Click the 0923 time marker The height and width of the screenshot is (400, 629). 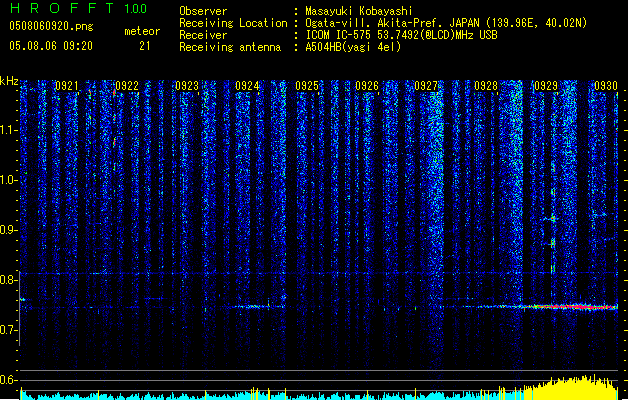coord(187,86)
